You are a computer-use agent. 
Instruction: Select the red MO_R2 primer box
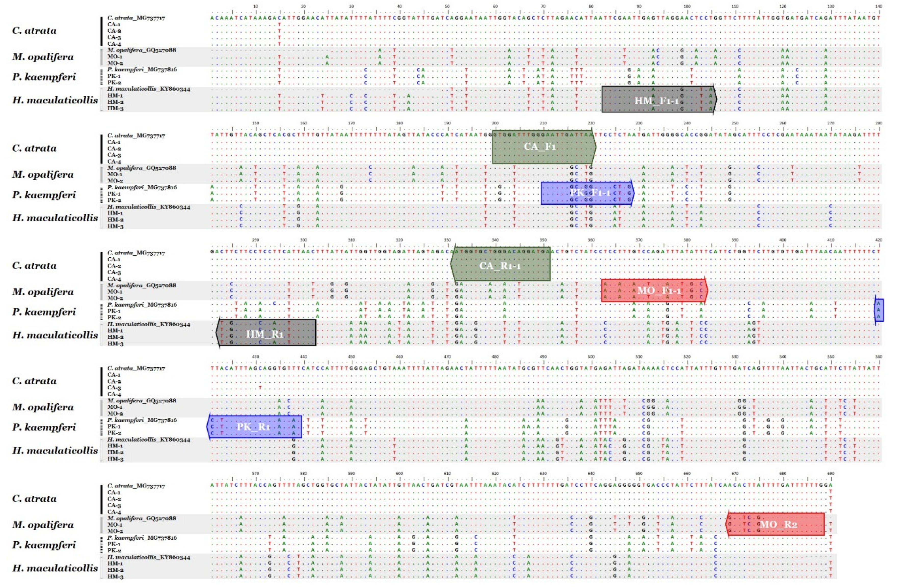click(775, 524)
